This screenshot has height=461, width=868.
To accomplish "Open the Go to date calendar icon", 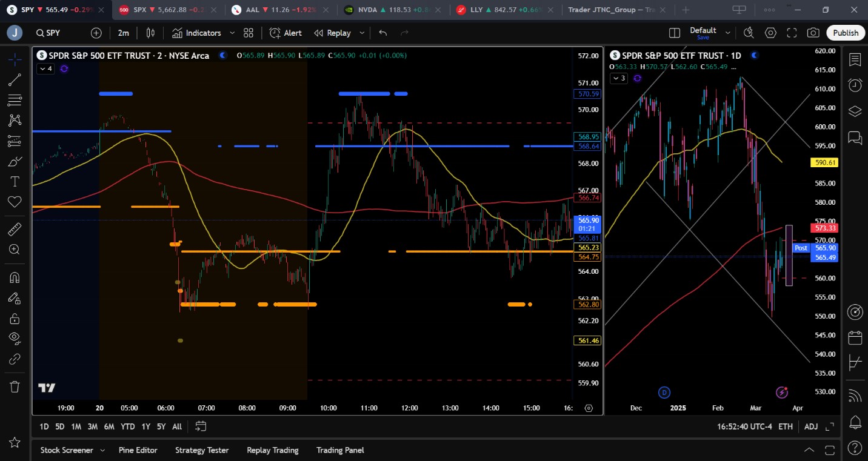I will point(201,426).
